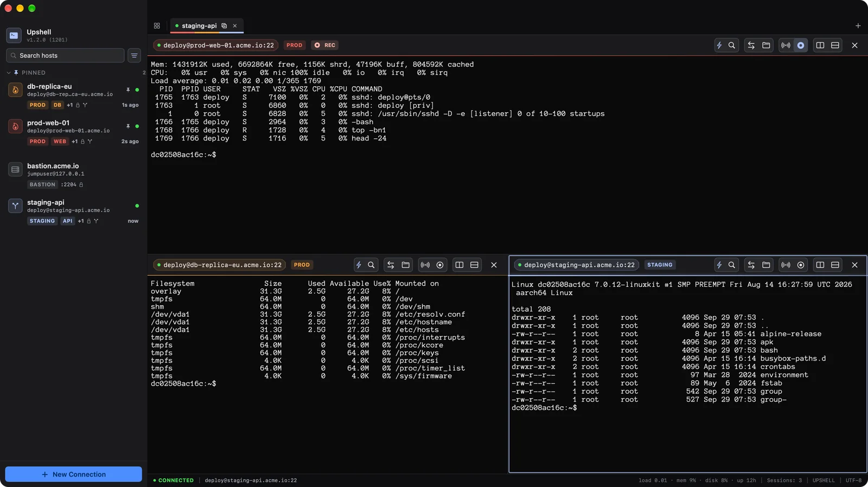Image resolution: width=868 pixels, height=487 pixels.
Task: Focus the Search hosts field
Action: [65, 55]
